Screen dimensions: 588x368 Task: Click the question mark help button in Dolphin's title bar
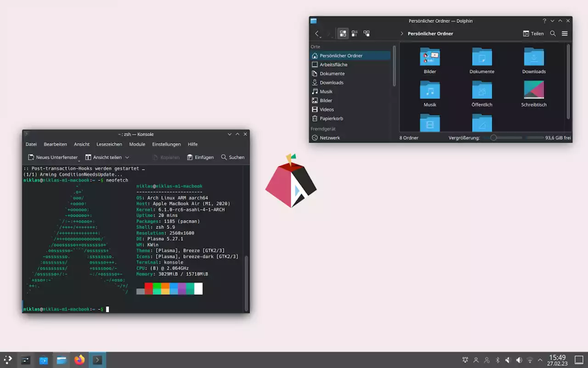[545, 21]
